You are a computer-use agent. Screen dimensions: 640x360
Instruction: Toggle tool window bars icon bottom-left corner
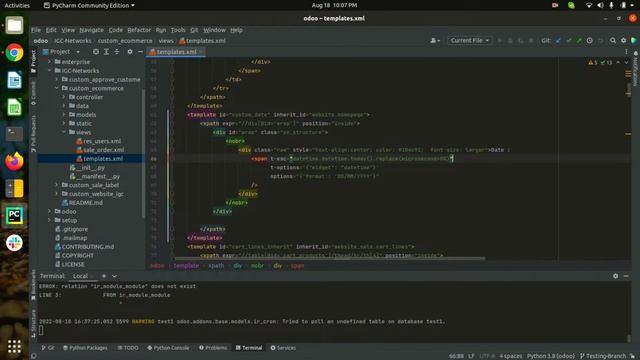[33, 356]
